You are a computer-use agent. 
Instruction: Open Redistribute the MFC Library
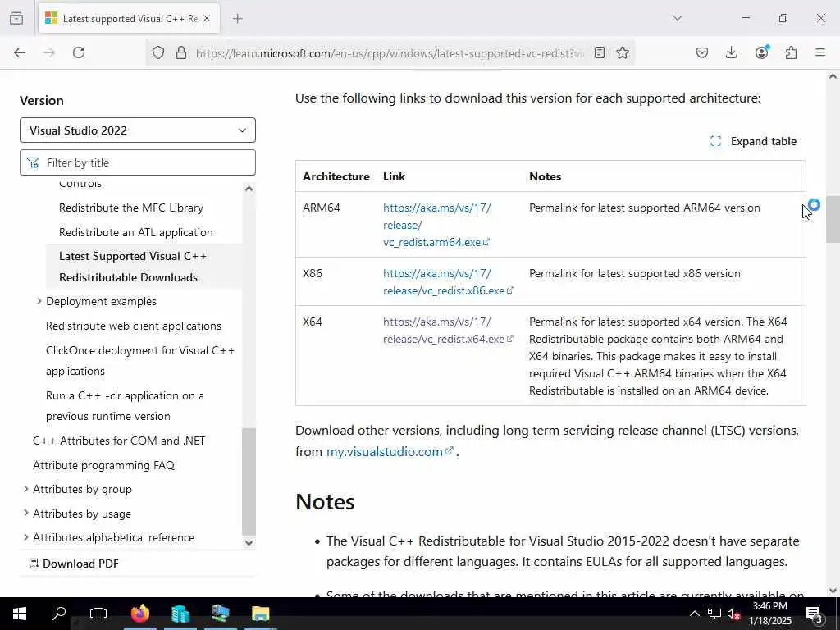coord(131,208)
